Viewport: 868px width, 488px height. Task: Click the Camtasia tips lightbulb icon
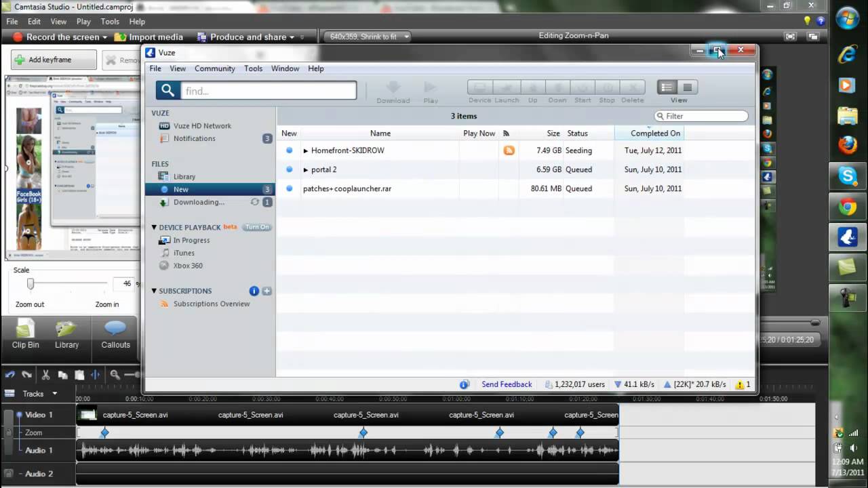(807, 21)
